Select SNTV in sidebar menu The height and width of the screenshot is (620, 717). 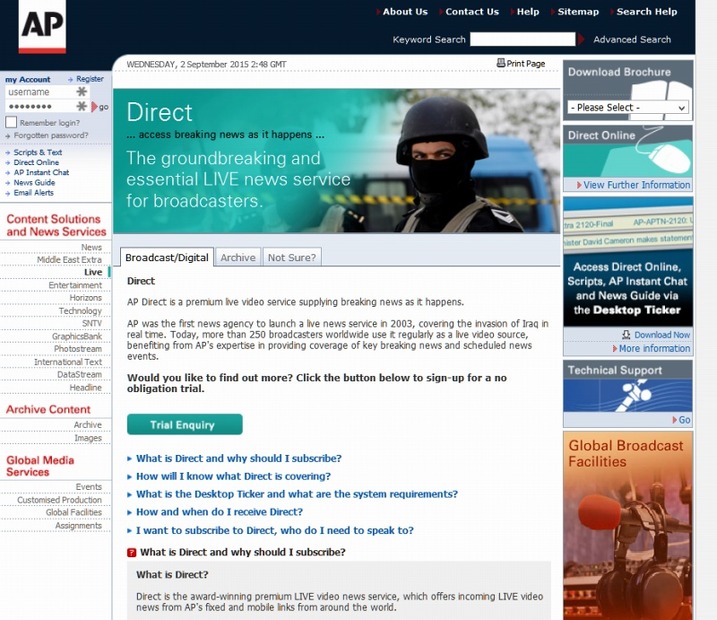coord(92,323)
